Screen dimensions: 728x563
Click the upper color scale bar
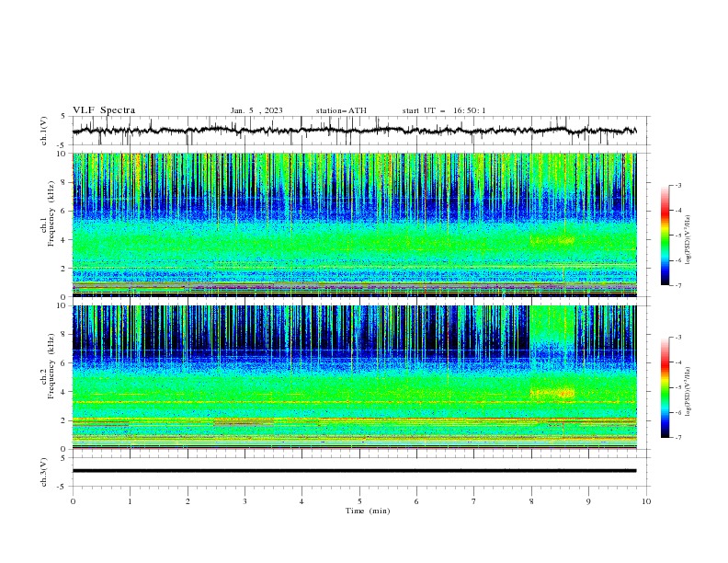pos(665,236)
